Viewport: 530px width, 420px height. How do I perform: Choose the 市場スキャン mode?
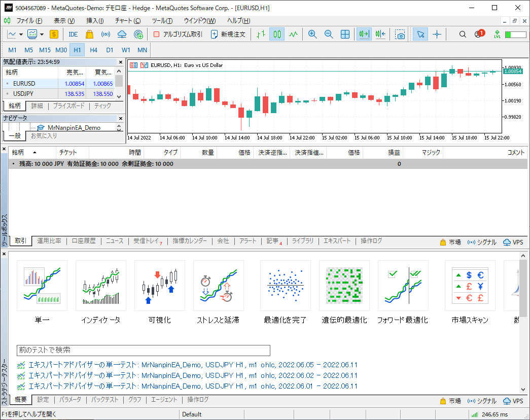[x=470, y=293]
